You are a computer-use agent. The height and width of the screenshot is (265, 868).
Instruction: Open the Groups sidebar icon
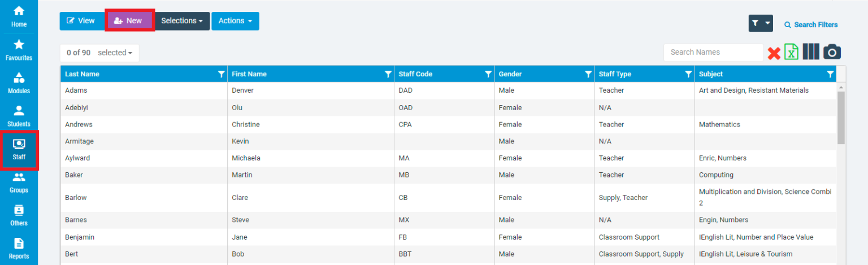click(19, 182)
